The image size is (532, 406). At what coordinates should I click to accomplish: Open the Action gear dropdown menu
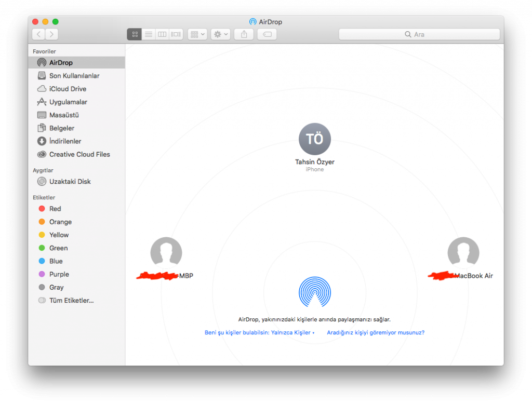(x=220, y=34)
